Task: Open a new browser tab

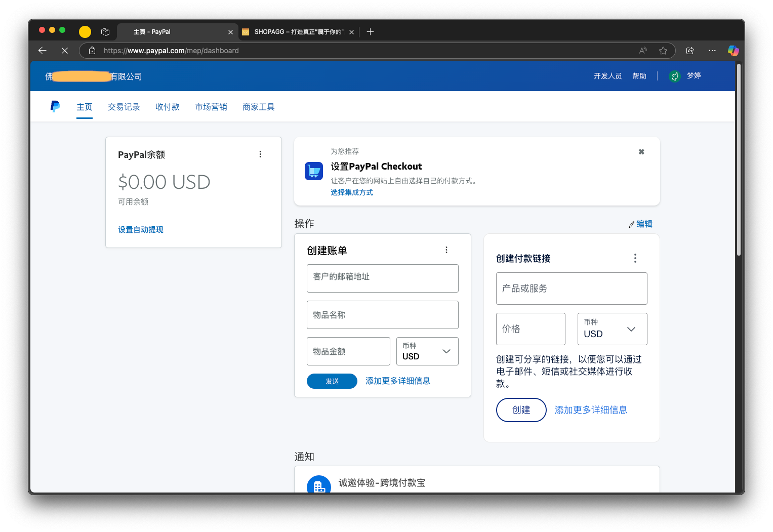Action: [x=371, y=32]
